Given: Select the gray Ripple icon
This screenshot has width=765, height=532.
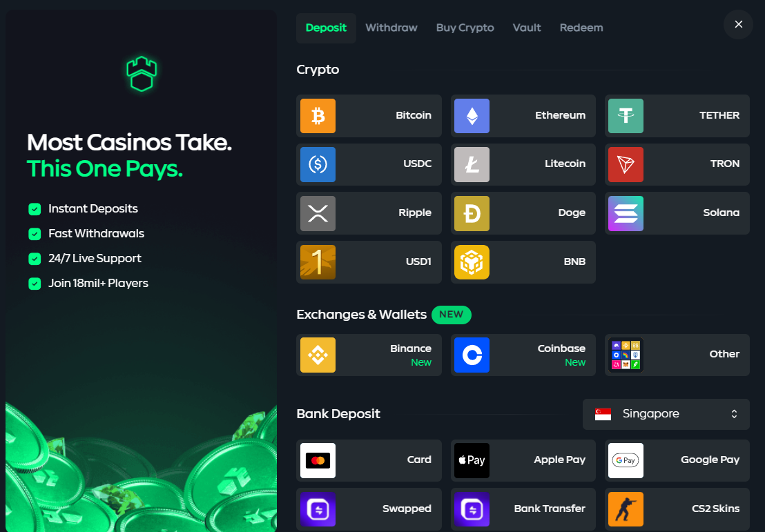Looking at the screenshot, I should (318, 214).
